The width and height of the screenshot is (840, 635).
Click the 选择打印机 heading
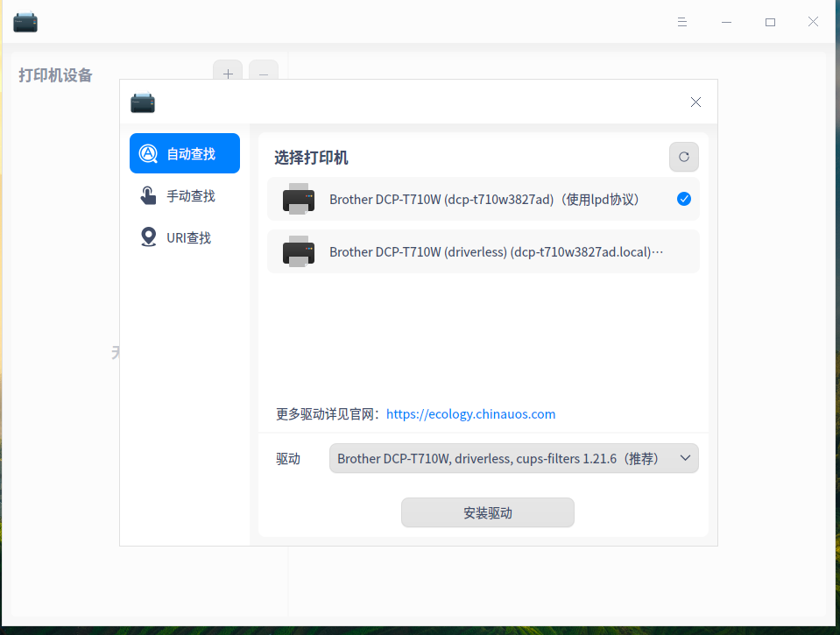click(x=311, y=158)
